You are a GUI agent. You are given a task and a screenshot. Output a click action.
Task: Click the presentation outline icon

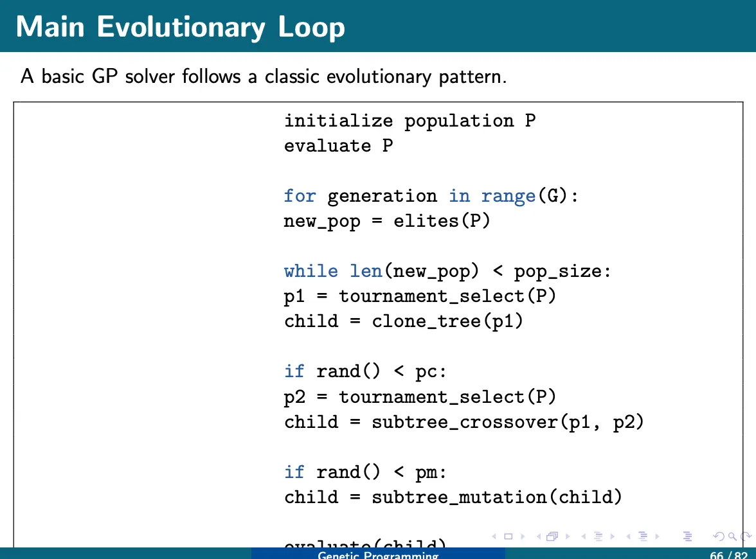tap(687, 537)
